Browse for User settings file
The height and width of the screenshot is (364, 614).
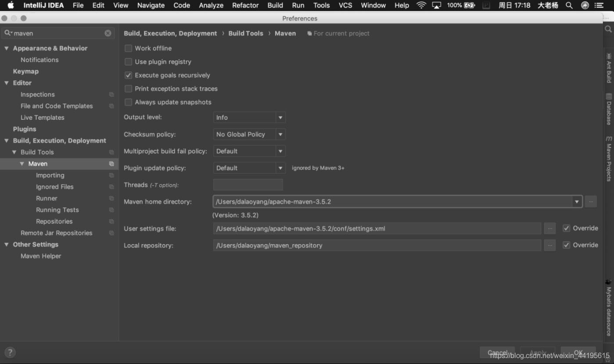(549, 228)
